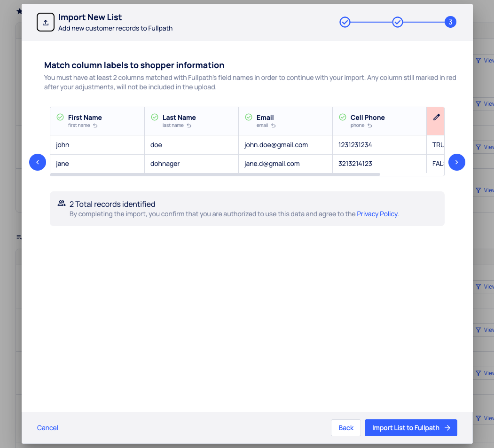Screen dimensions: 494x448
Task: Reset the First Name column mapping
Action: tap(95, 126)
